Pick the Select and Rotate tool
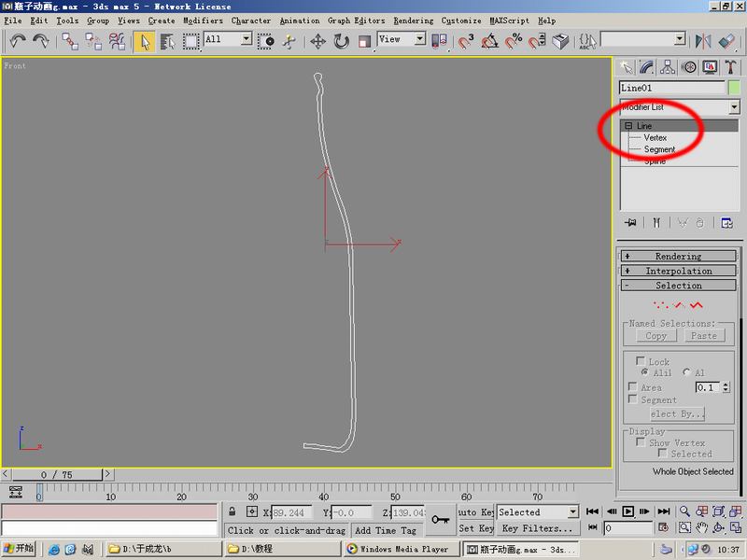This screenshot has height=560, width=747. pos(341,41)
